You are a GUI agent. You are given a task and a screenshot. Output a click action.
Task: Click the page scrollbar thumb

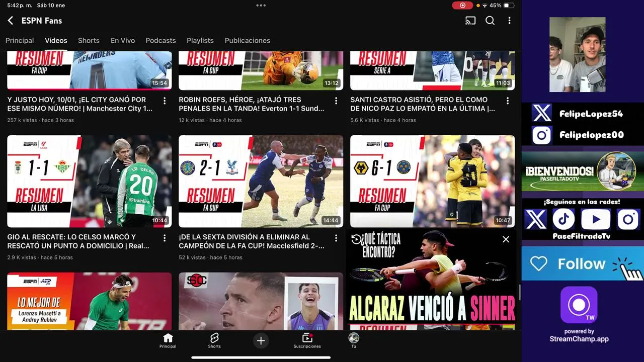[x=519, y=292]
